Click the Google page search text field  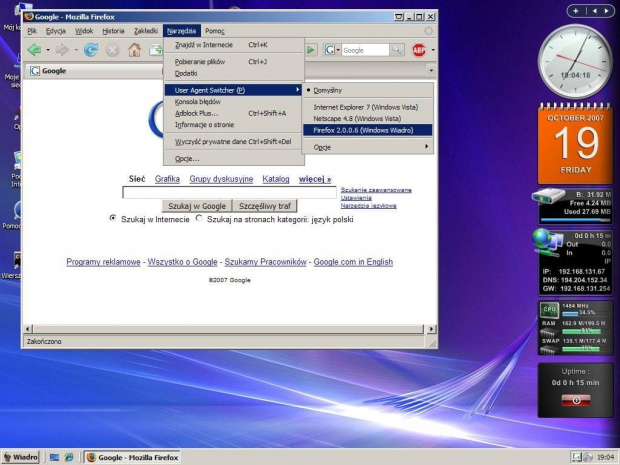229,193
